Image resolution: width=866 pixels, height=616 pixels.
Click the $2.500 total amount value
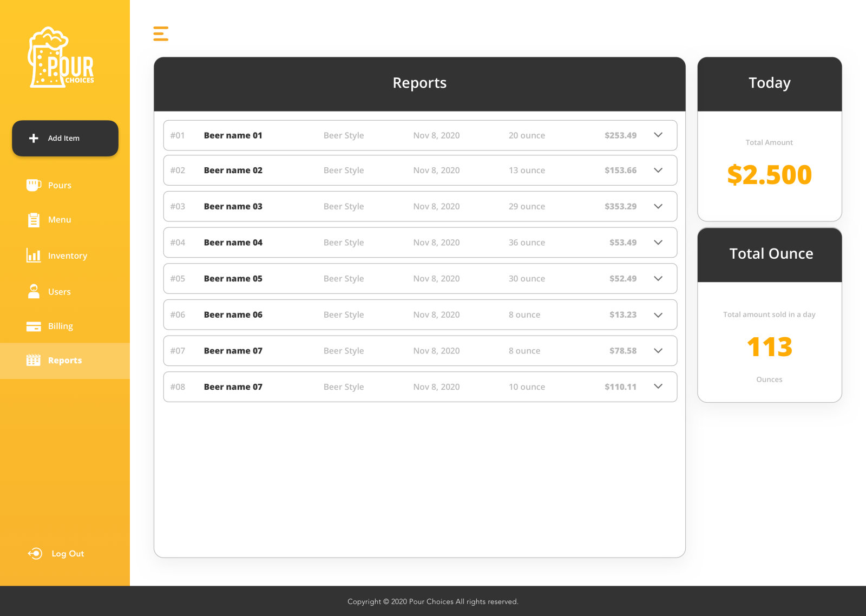[x=769, y=175]
